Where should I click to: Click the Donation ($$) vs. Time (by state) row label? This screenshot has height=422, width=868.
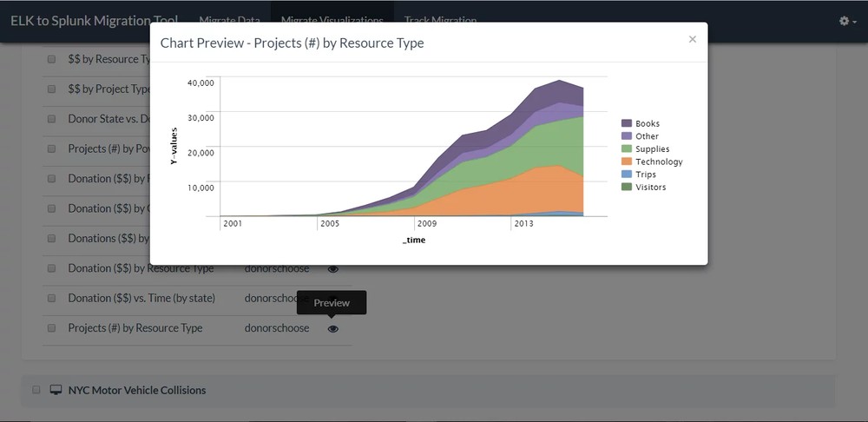(x=141, y=299)
